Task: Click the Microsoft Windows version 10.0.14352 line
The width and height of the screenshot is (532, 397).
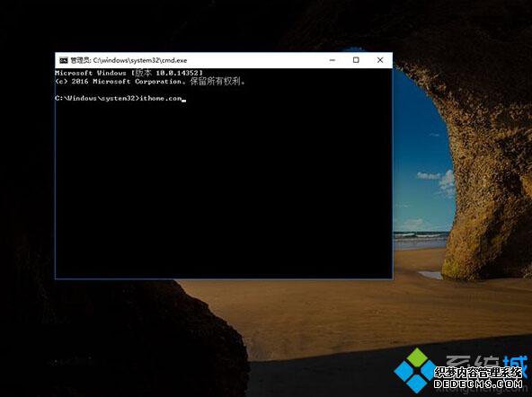Action: coord(129,73)
